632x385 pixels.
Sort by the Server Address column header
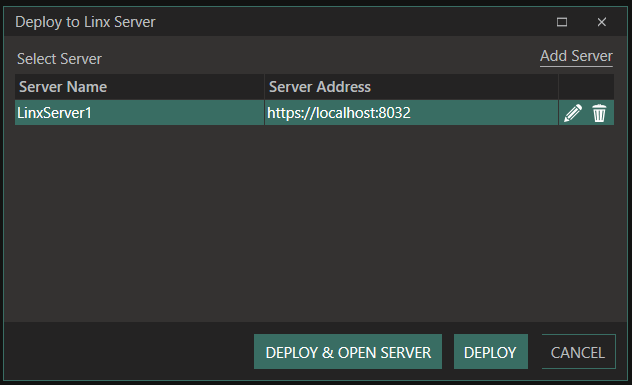pos(411,87)
